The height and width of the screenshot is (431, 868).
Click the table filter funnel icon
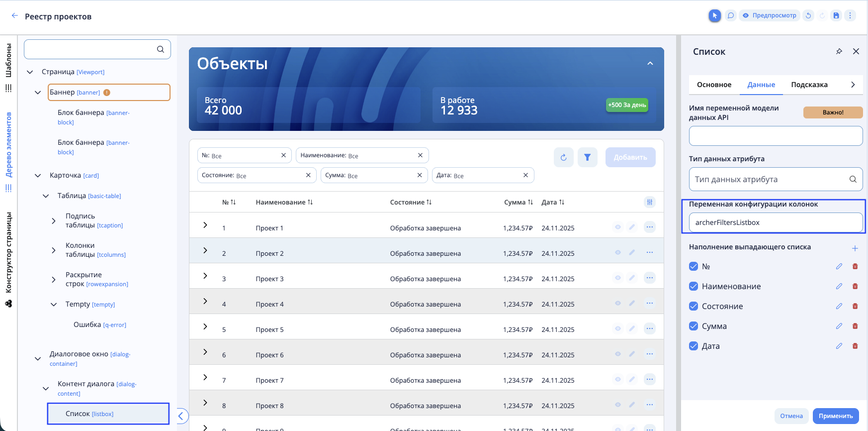(x=587, y=157)
